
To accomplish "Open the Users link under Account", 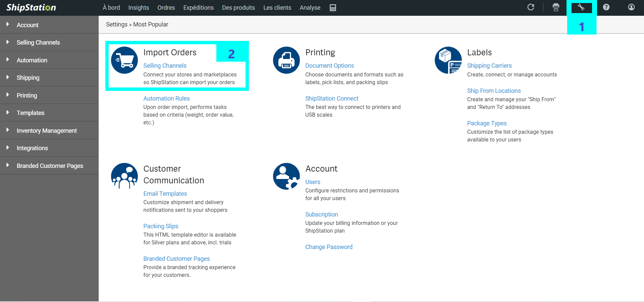I will 313,182.
